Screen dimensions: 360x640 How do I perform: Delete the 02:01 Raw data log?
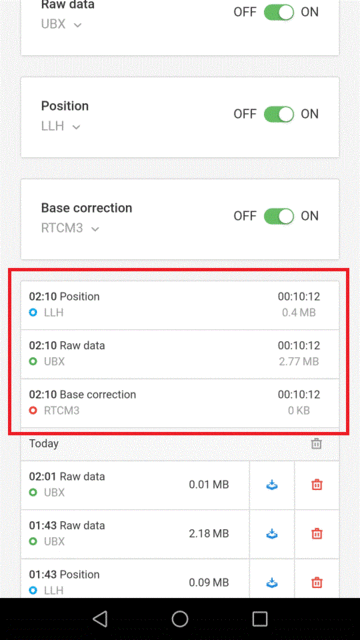[317, 485]
